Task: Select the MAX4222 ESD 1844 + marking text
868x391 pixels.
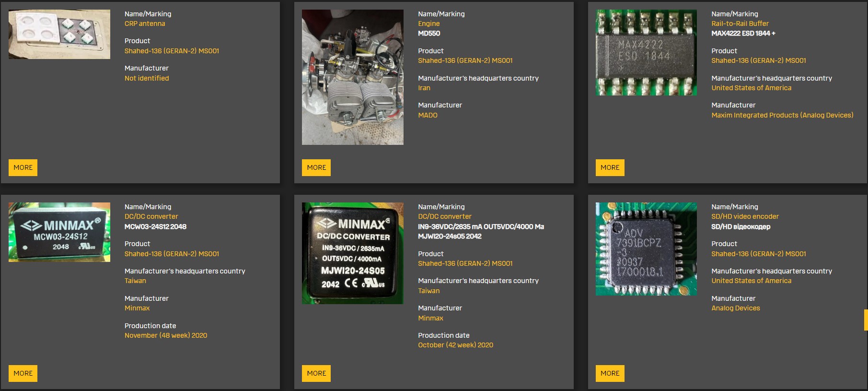Action: 743,33
